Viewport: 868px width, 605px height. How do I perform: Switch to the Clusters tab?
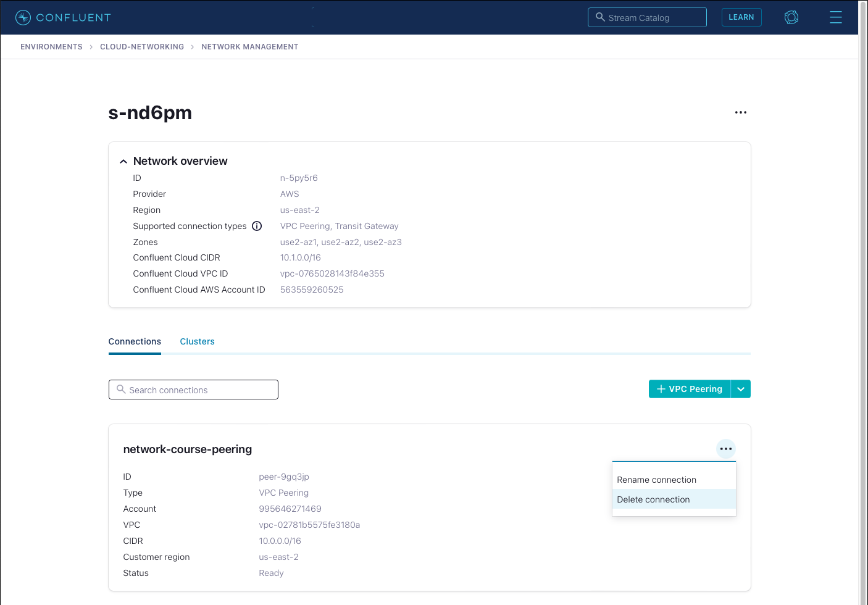tap(198, 341)
